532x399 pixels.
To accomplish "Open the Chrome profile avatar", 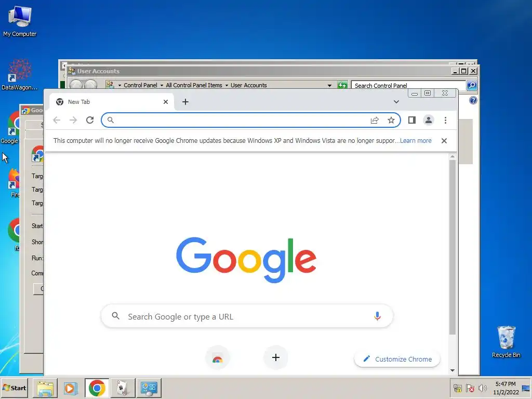I will point(429,120).
